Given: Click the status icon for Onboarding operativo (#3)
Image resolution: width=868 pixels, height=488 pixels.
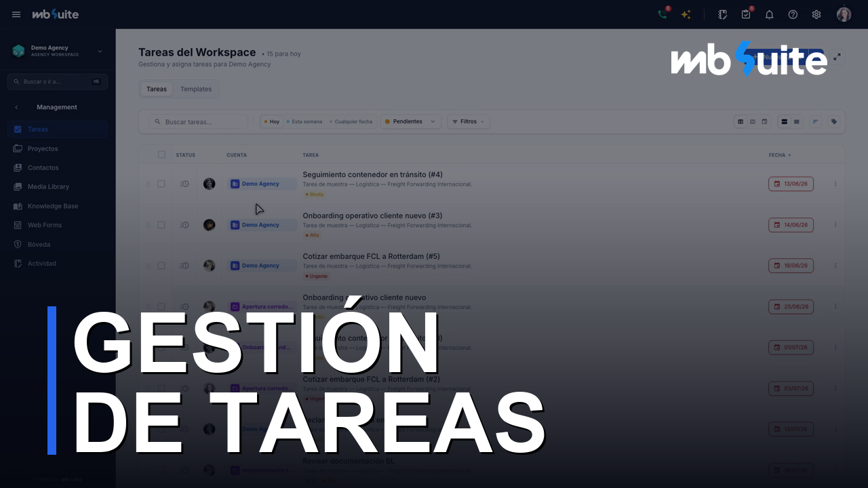Looking at the screenshot, I should (x=184, y=225).
